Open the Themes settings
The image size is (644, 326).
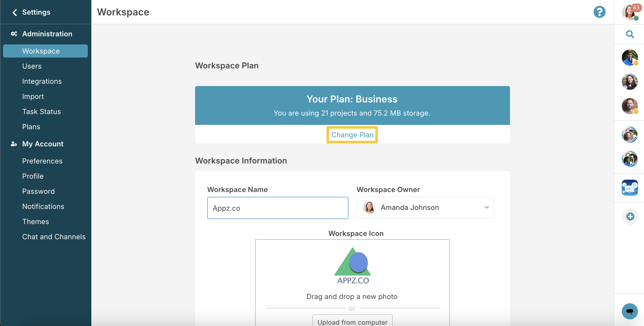(36, 222)
